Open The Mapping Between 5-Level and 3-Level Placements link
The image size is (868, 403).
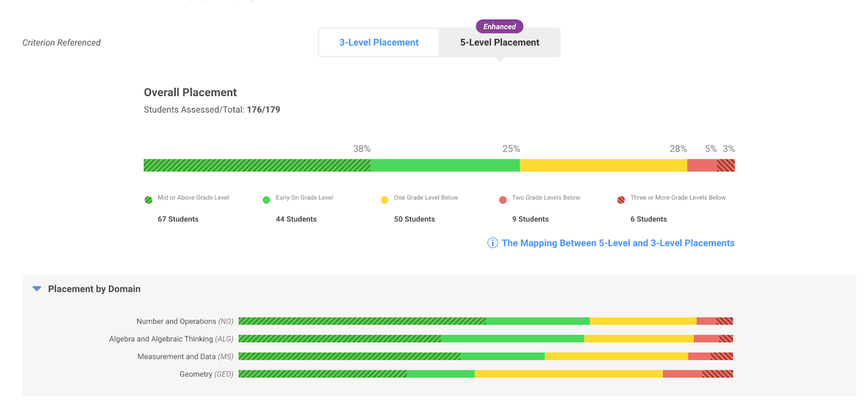pyautogui.click(x=618, y=243)
